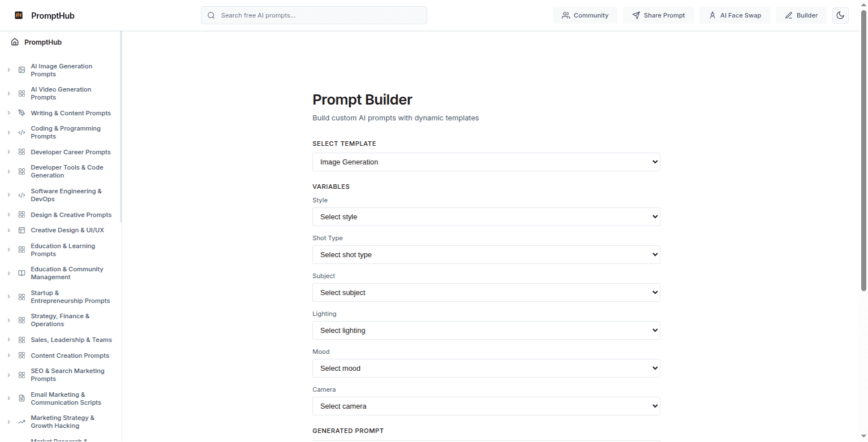Expand Coding & Programming Prompts chevron
The height and width of the screenshot is (442, 868).
(x=8, y=132)
